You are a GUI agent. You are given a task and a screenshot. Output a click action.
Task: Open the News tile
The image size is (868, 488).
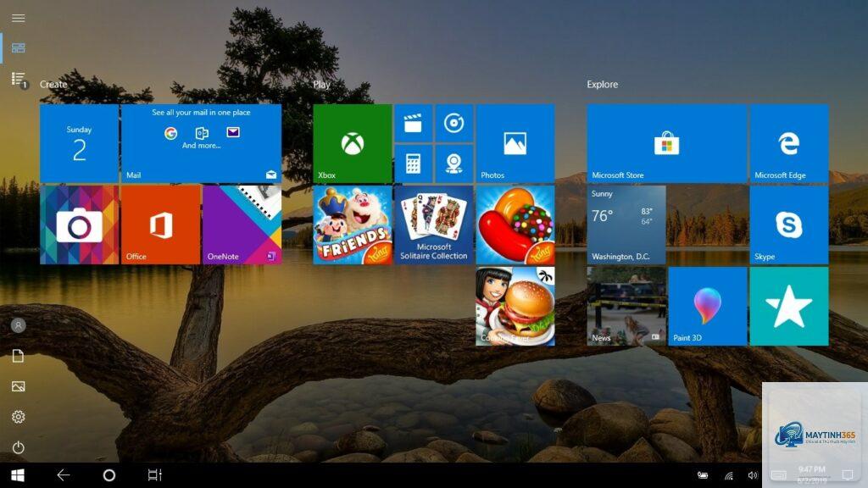[x=626, y=306]
